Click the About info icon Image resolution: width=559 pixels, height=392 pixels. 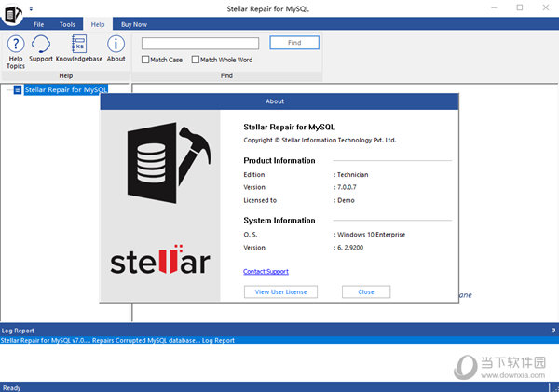point(116,44)
